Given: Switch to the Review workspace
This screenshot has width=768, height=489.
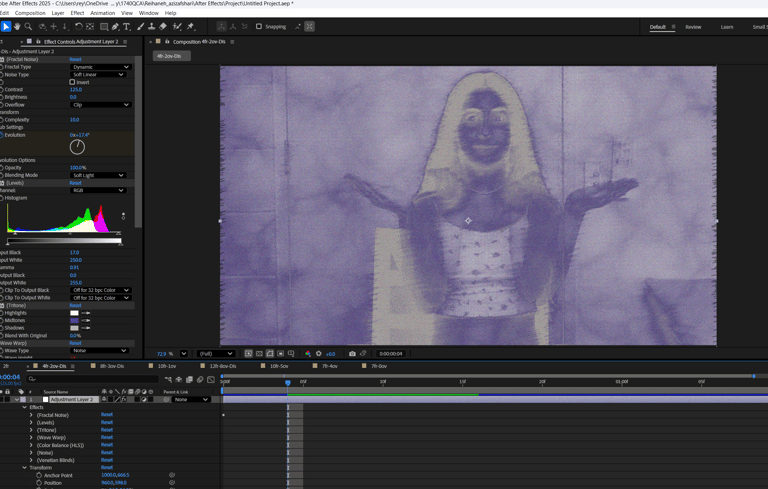Looking at the screenshot, I should pyautogui.click(x=693, y=27).
